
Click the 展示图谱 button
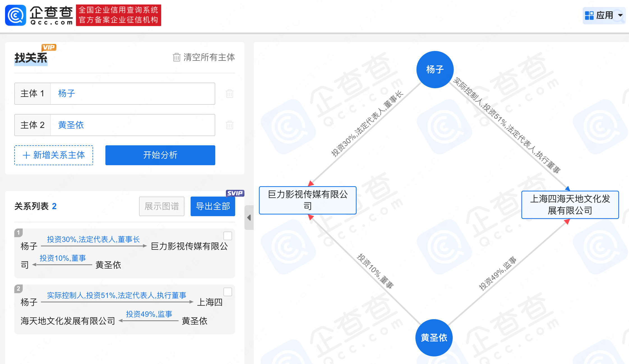(x=162, y=206)
